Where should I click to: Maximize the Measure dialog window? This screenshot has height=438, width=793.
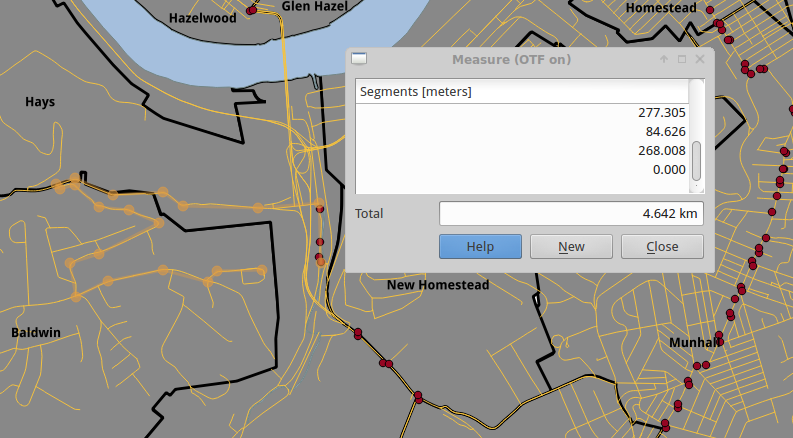pos(681,60)
